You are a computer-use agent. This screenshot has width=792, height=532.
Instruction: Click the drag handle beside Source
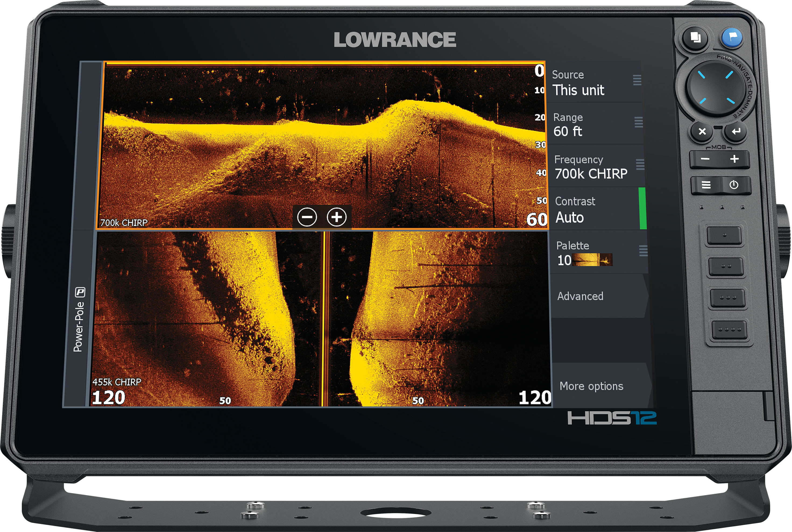pyautogui.click(x=637, y=80)
